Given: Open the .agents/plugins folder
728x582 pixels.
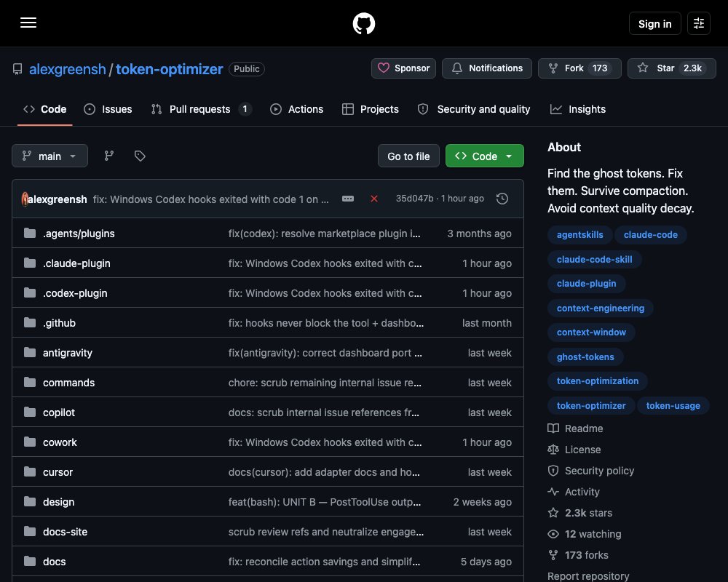Looking at the screenshot, I should 79,234.
